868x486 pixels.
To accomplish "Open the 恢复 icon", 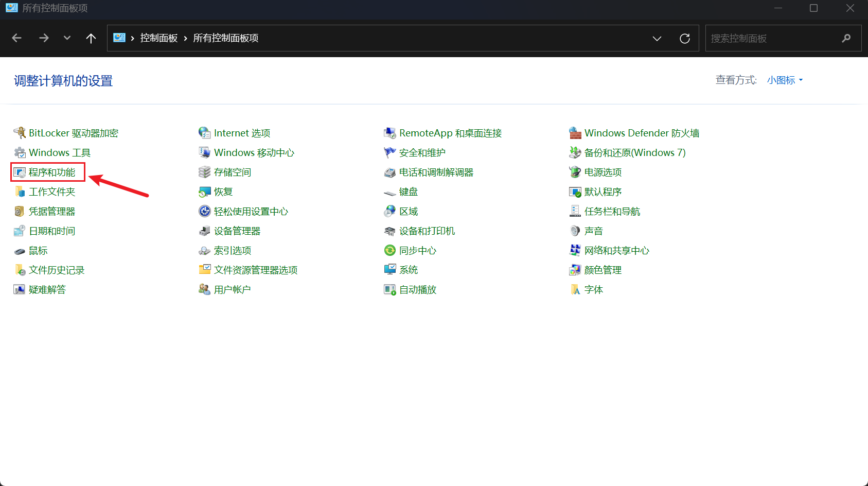I will pyautogui.click(x=205, y=192).
